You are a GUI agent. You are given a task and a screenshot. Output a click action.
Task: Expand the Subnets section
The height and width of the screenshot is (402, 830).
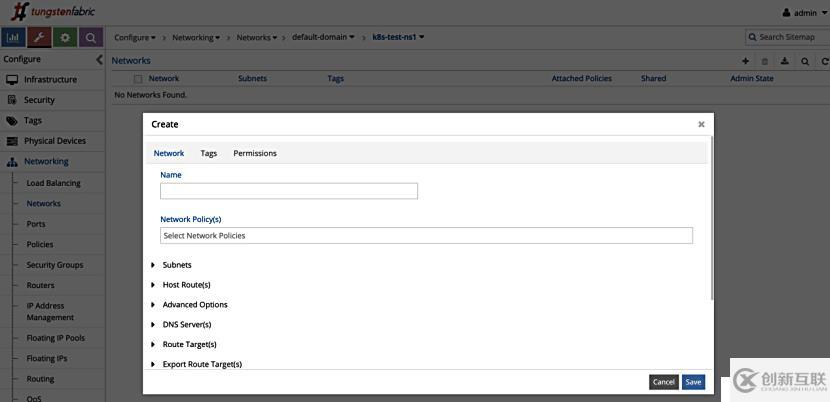[x=172, y=265]
